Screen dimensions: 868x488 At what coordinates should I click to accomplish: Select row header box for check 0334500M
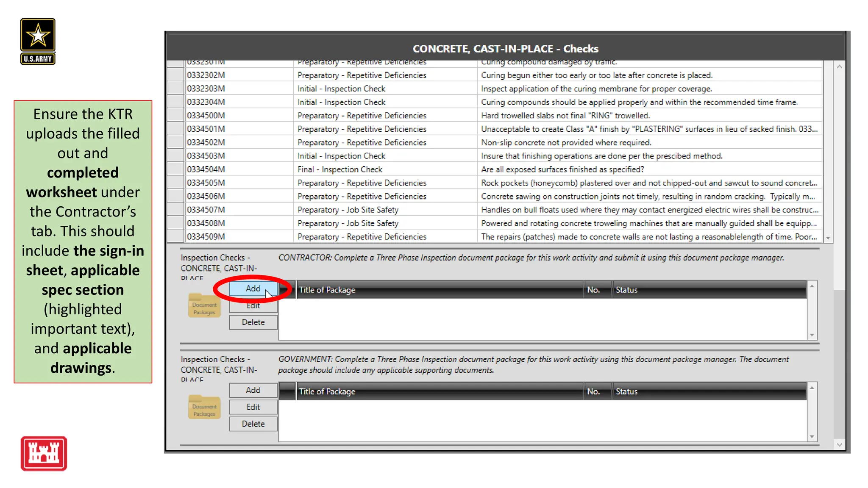[x=175, y=115]
